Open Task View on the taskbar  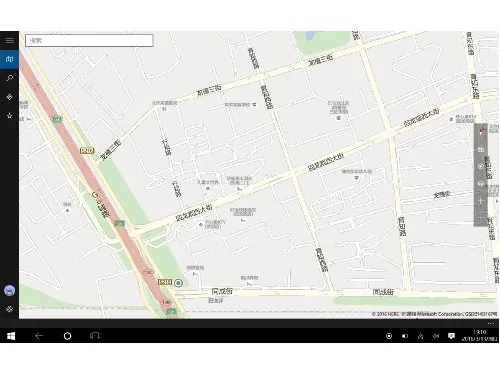pyautogui.click(x=95, y=336)
